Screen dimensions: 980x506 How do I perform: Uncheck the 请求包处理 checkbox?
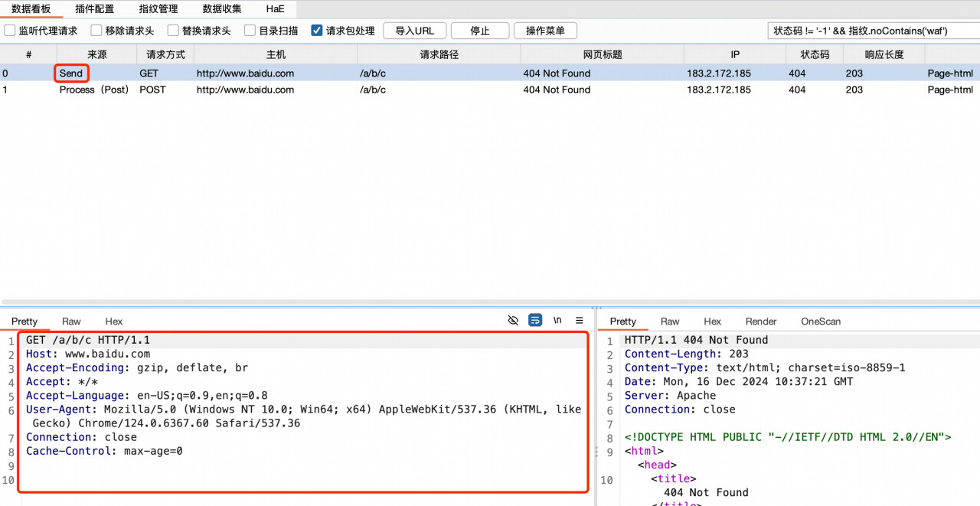317,31
